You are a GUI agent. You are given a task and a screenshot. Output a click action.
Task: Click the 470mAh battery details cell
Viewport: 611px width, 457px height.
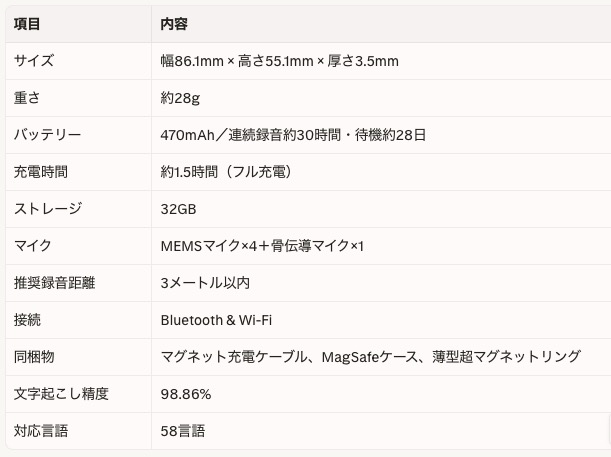tap(293, 135)
